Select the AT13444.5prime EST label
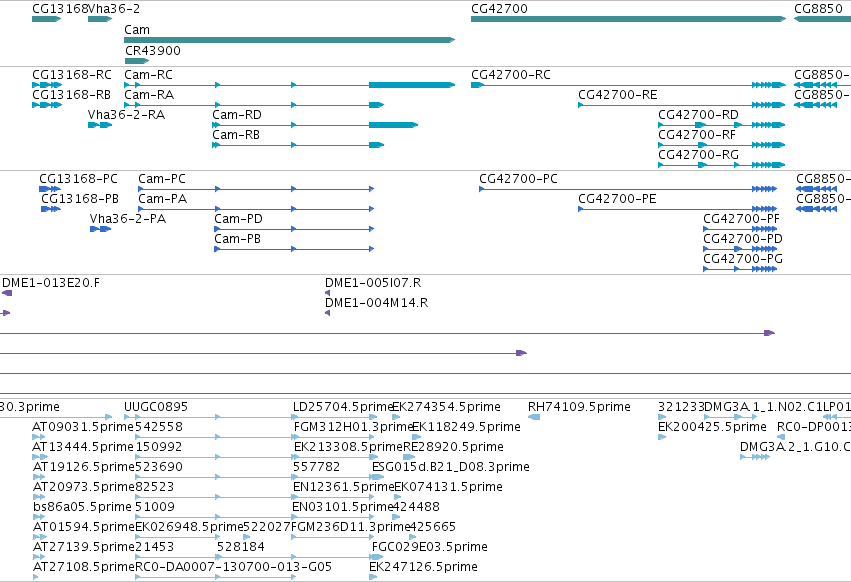The image size is (851, 582). point(83,447)
